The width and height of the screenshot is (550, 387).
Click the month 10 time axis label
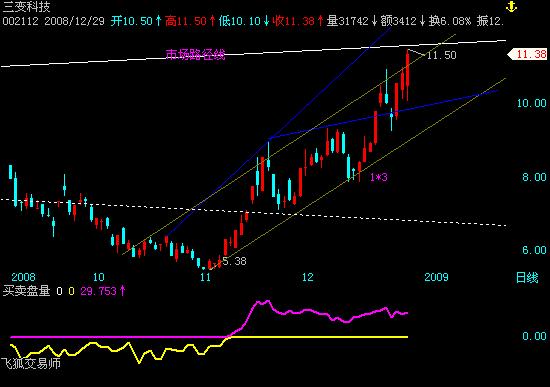[99, 277]
